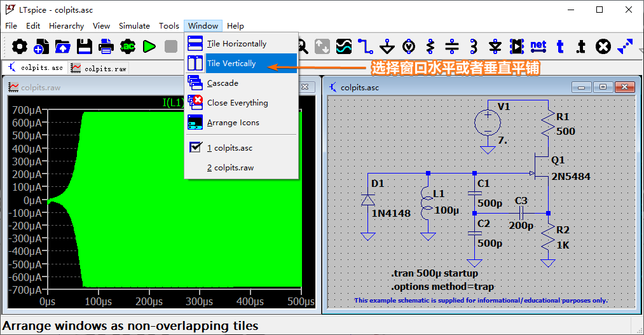Screen dimensions: 644x335
Task: Choose the Inductor component tool
Action: [473, 46]
